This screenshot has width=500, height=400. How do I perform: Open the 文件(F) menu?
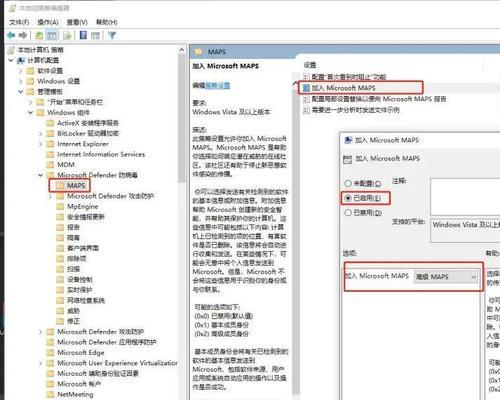coord(19,22)
